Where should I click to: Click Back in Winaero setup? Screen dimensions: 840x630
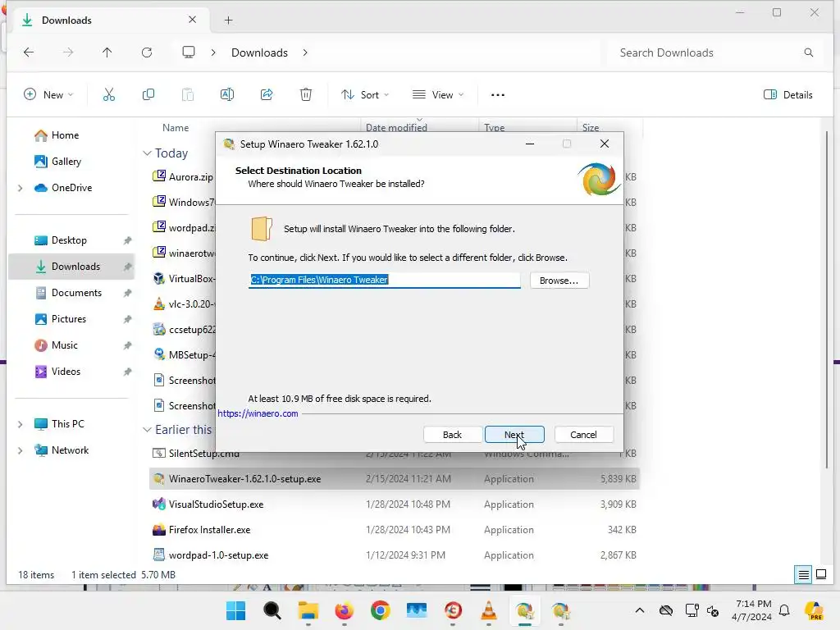tap(452, 435)
